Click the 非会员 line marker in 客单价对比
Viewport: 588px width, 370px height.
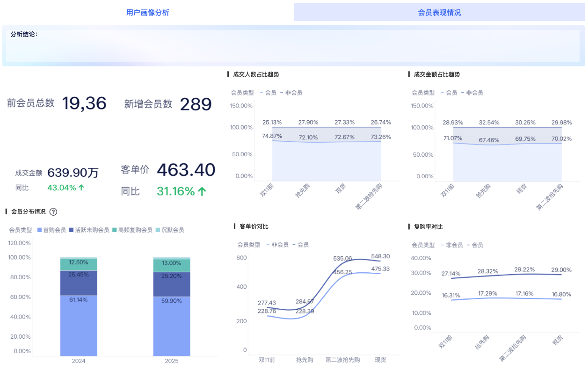(x=268, y=244)
